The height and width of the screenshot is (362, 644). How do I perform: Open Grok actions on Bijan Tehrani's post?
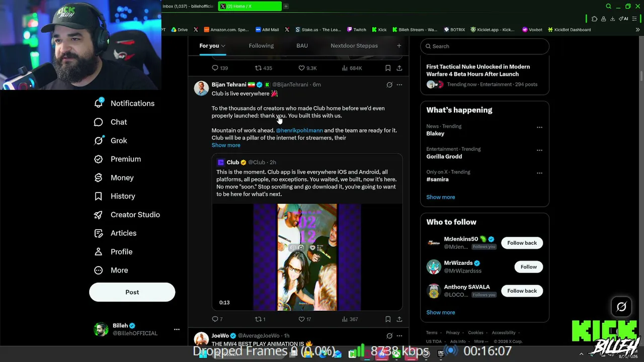389,84
